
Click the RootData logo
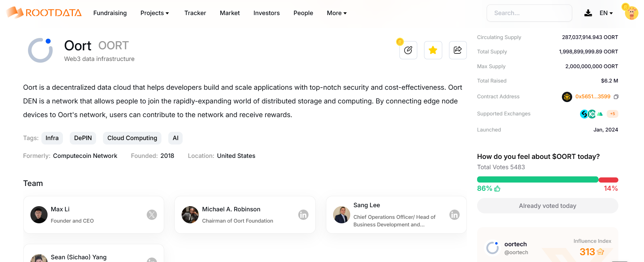tap(44, 13)
